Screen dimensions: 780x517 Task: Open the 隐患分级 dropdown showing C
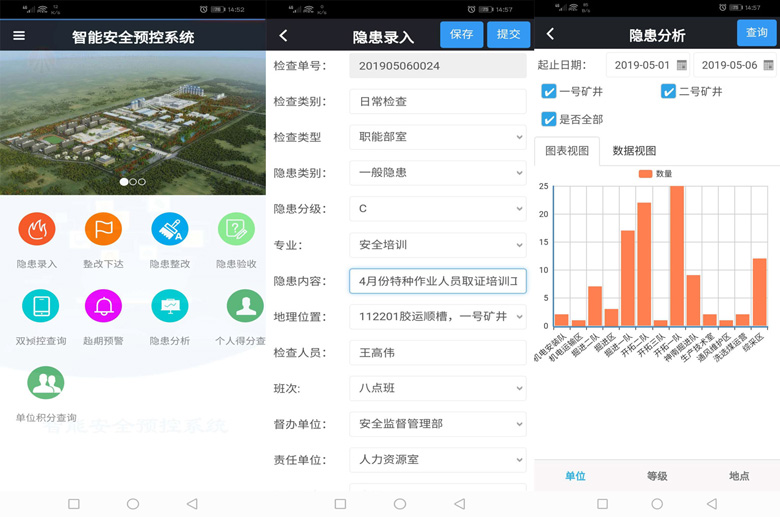(437, 209)
